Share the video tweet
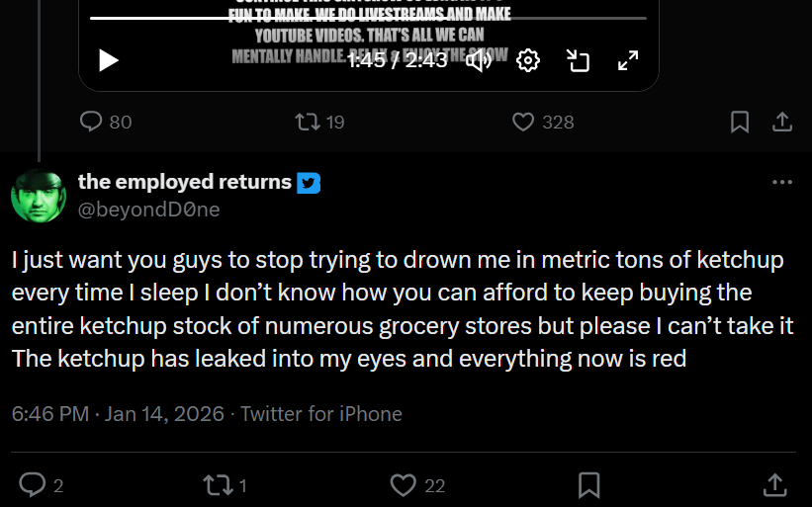This screenshot has width=812, height=507. coord(782,123)
